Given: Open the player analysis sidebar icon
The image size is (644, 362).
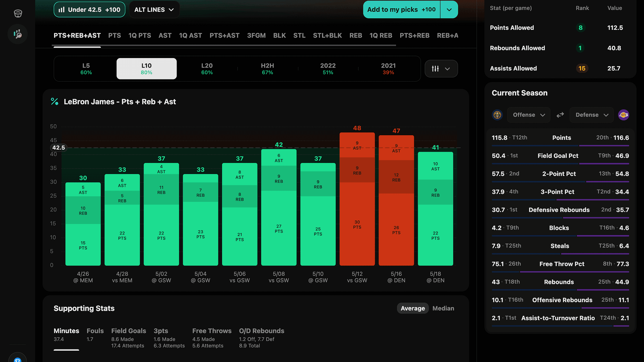Looking at the screenshot, I should pyautogui.click(x=18, y=34).
